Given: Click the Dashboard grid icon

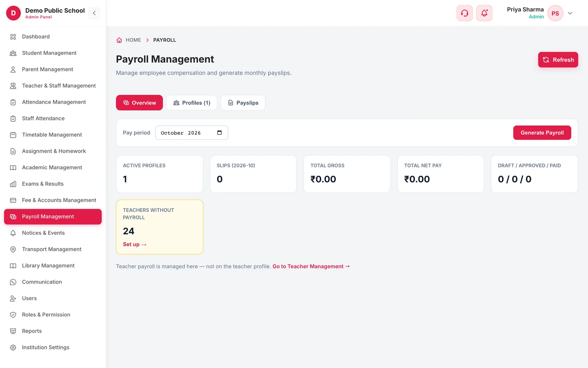Looking at the screenshot, I should point(13,37).
